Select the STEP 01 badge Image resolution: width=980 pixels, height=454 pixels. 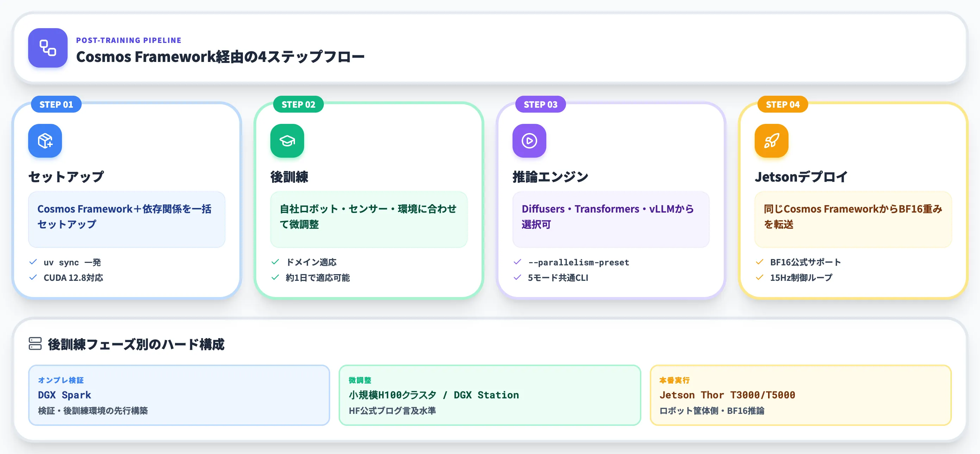point(56,105)
